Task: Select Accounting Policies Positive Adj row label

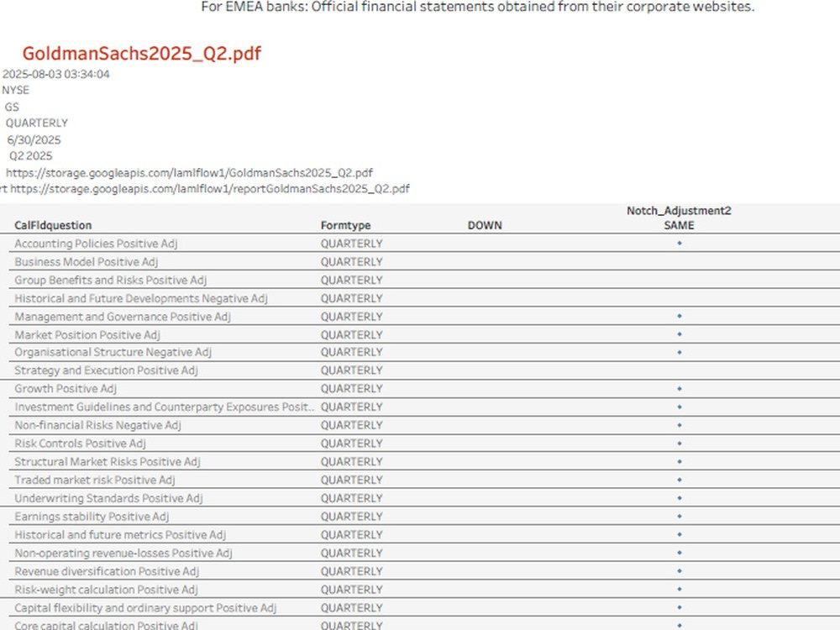Action: 96,244
